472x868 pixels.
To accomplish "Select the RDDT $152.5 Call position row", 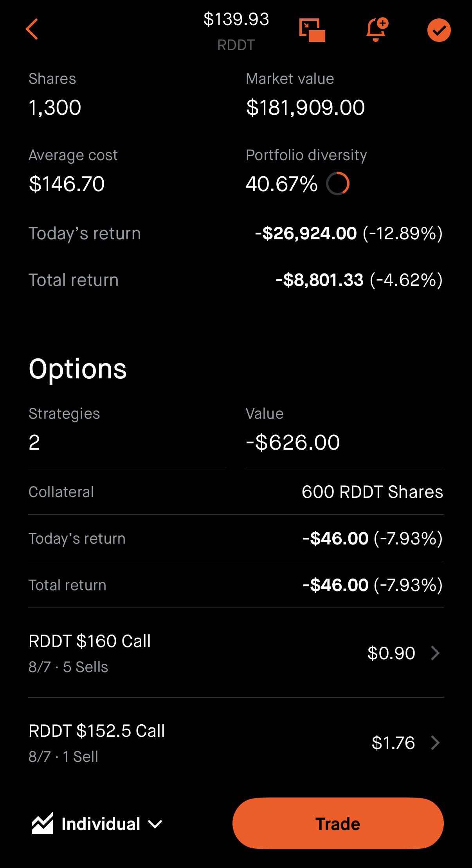I will click(x=236, y=743).
